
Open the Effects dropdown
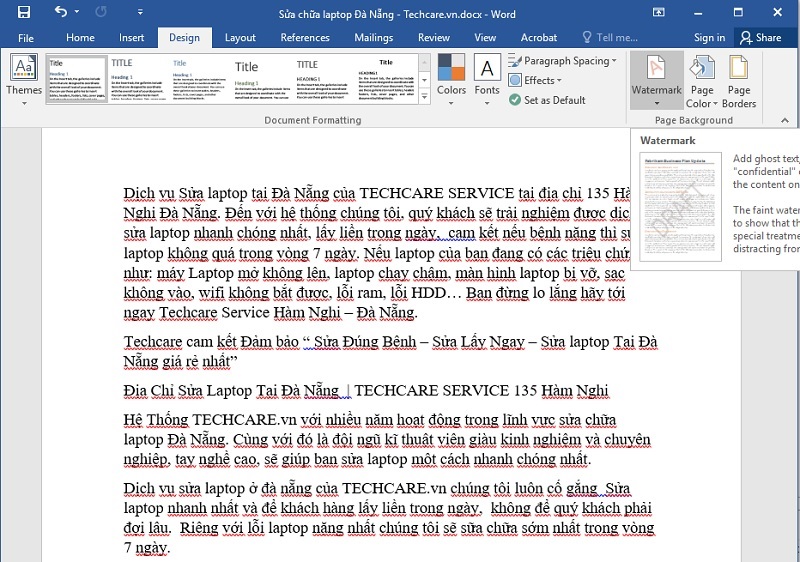click(535, 81)
